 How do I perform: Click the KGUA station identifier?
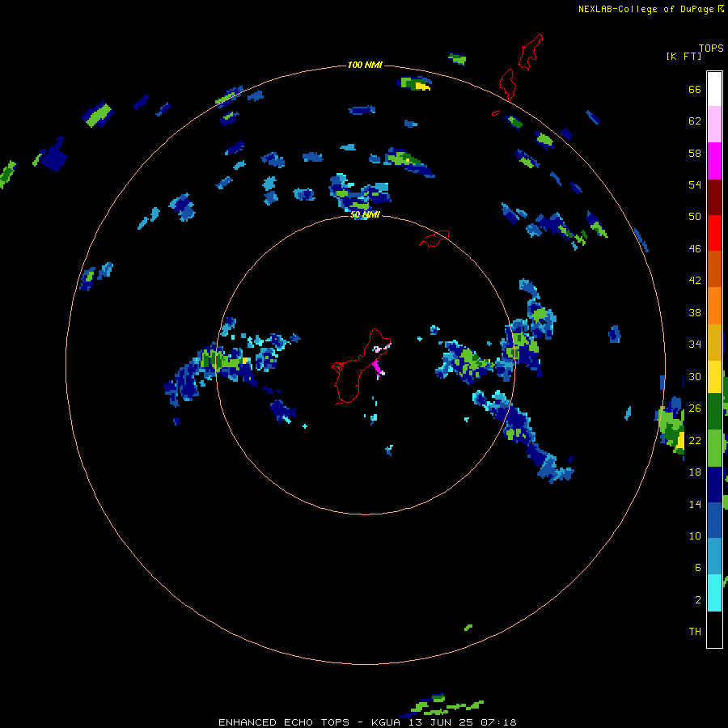coord(385,722)
